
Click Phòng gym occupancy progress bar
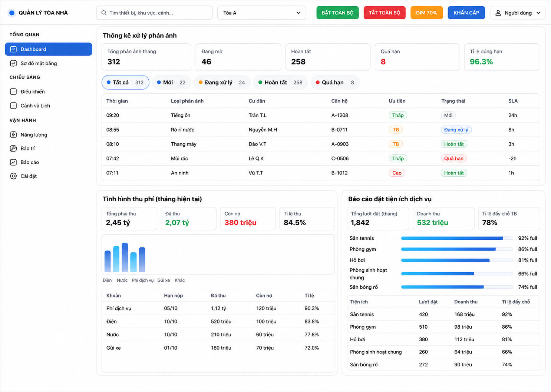(x=457, y=249)
